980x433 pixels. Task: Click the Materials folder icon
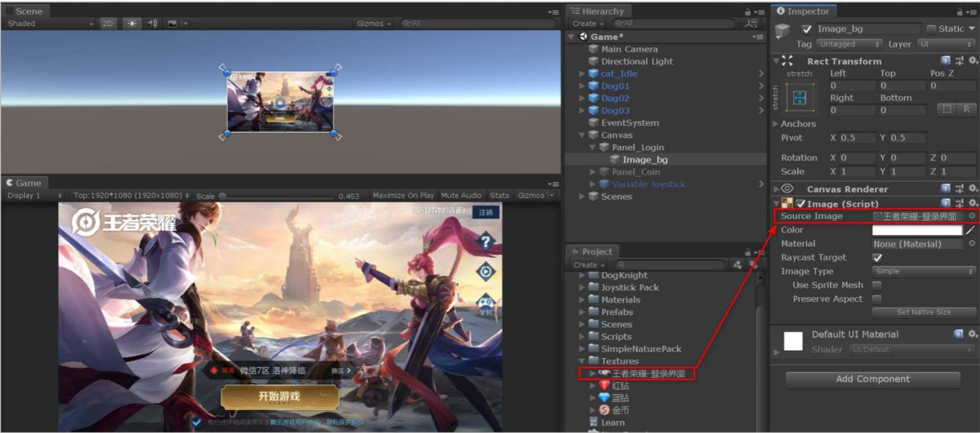click(593, 300)
